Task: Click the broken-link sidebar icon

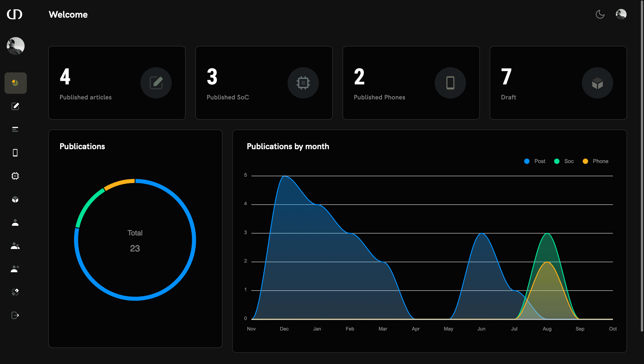Action: pyautogui.click(x=15, y=292)
